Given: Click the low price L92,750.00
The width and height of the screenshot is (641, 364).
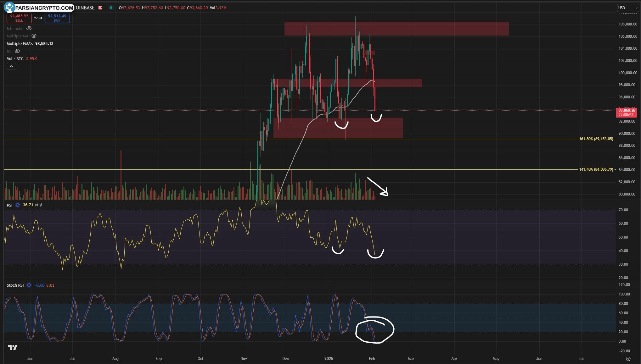Looking at the screenshot, I should point(175,8).
